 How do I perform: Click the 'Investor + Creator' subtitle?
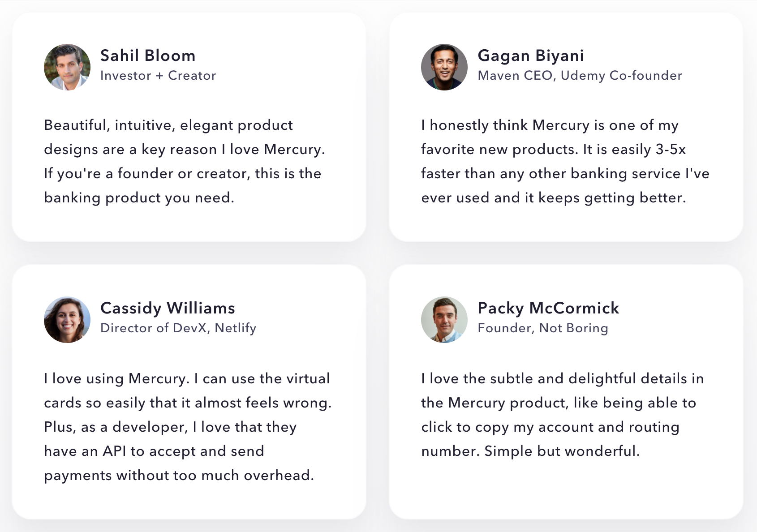point(158,76)
